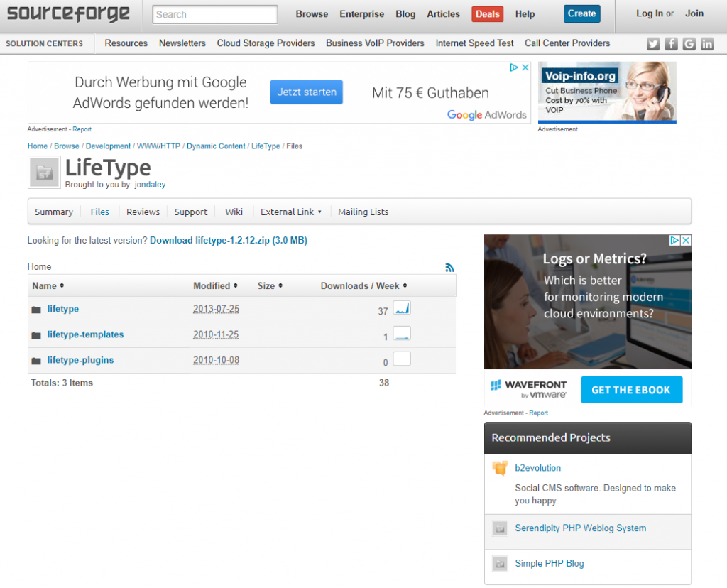The height and width of the screenshot is (588, 727).
Task: Click the Simple PHP Blog project icon
Action: tap(499, 563)
